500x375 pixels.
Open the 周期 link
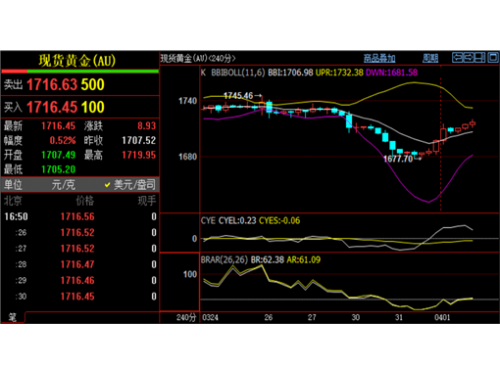[430, 58]
